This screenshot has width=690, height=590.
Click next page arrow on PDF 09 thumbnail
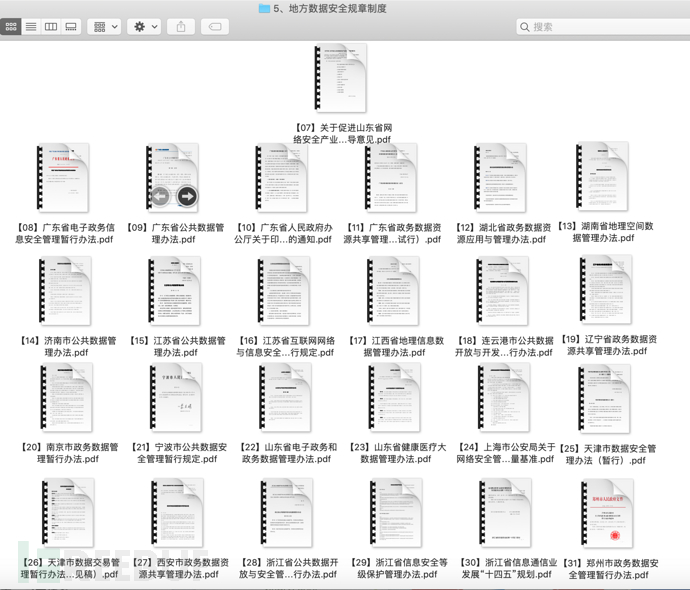pos(186,196)
